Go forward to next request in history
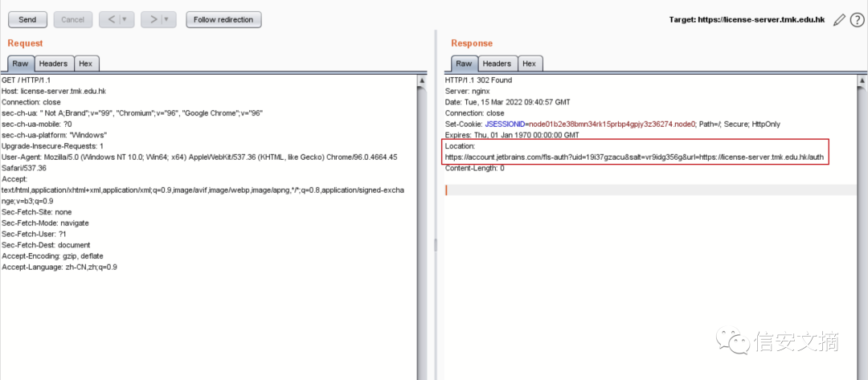Screen dimensions: 868x380 [153, 19]
